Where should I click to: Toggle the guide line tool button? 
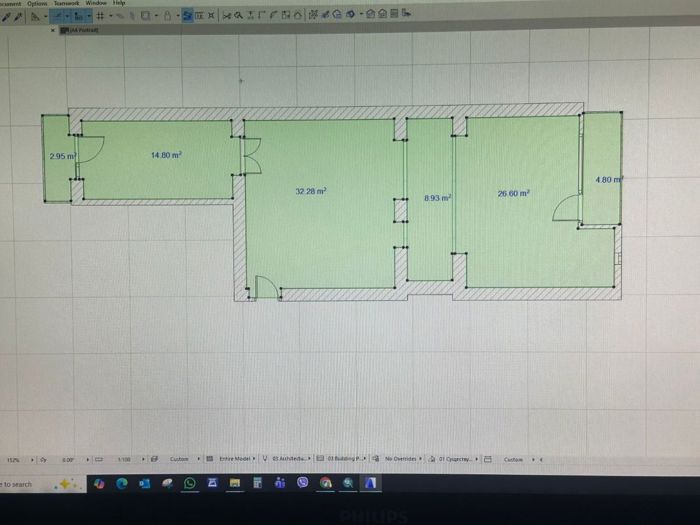(58, 17)
